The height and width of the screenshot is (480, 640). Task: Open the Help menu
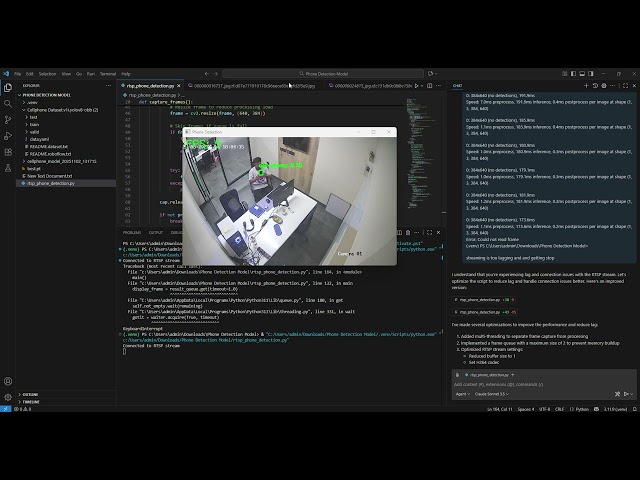point(126,74)
